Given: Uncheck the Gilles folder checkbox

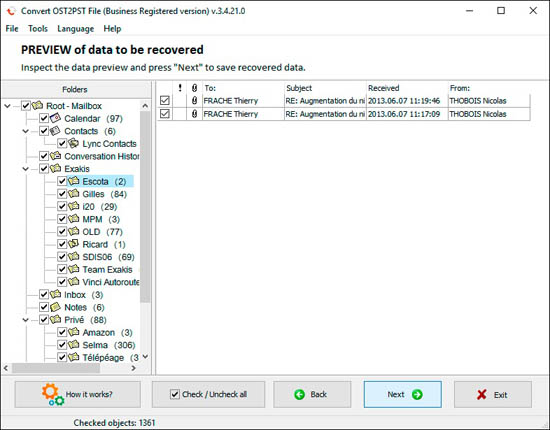Looking at the screenshot, I should (62, 194).
